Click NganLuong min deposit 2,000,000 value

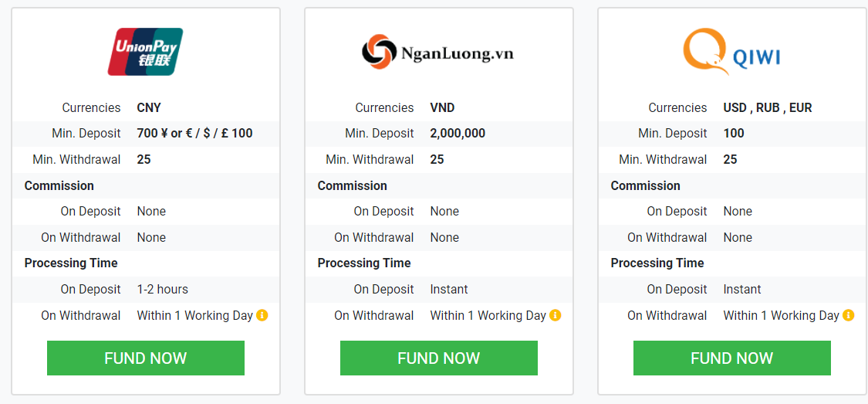click(x=458, y=134)
